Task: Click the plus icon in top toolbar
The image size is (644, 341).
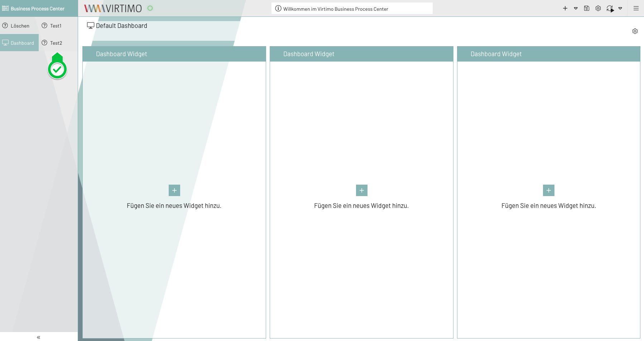Action: (565, 8)
